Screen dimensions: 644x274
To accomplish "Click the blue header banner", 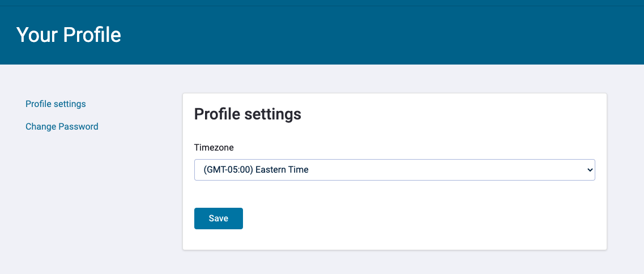I will click(x=322, y=35).
